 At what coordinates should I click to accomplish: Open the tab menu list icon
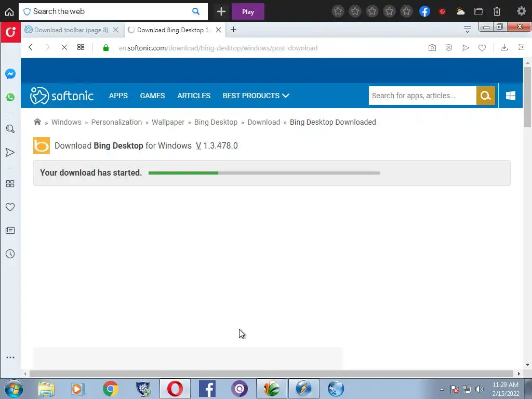pyautogui.click(x=468, y=30)
